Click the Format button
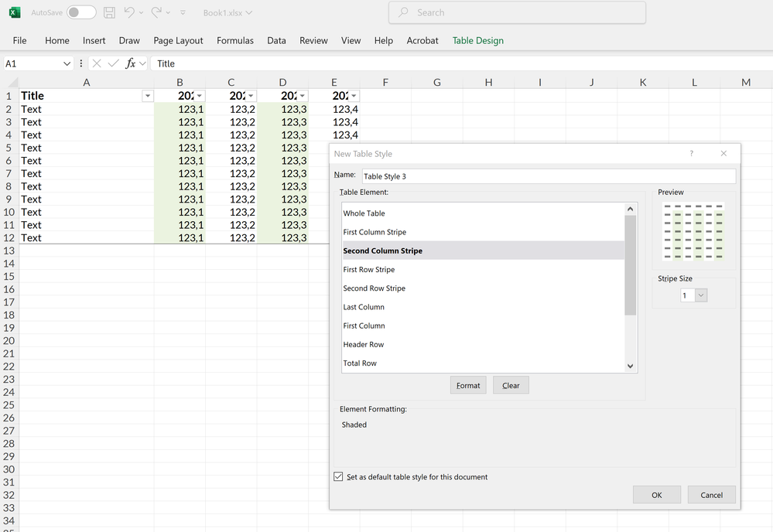Image resolution: width=773 pixels, height=532 pixels. coord(468,385)
